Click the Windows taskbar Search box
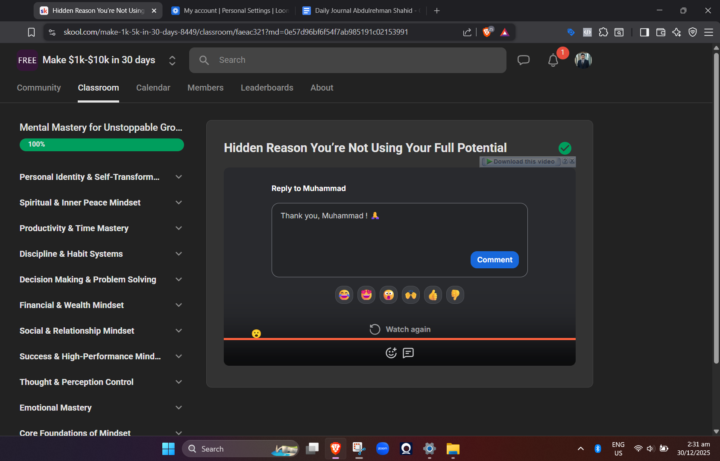The image size is (720, 461). coord(240,449)
